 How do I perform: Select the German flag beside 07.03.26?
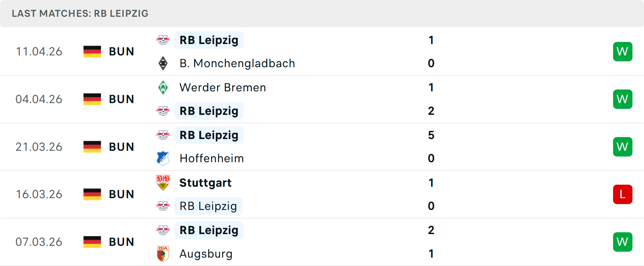point(92,242)
